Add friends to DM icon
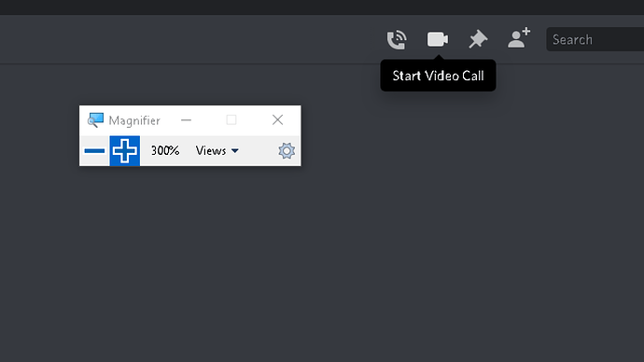Viewport: 644px width, 362px height. click(519, 37)
